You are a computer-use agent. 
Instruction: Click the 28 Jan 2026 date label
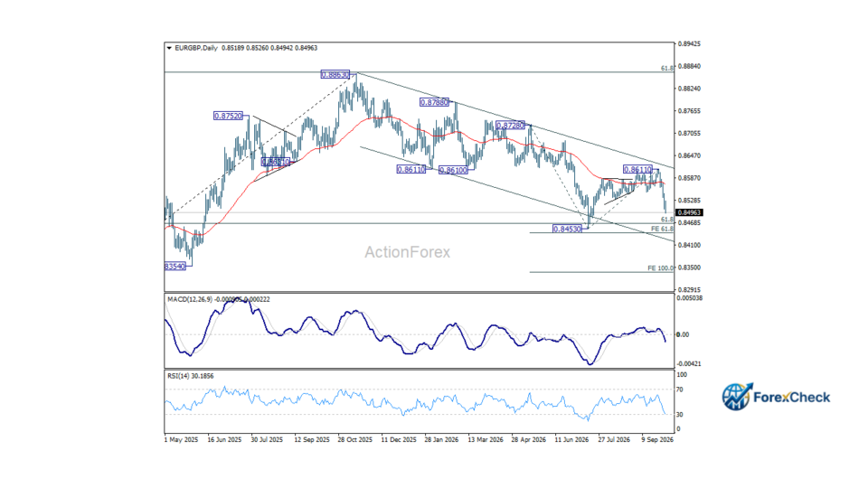click(441, 440)
